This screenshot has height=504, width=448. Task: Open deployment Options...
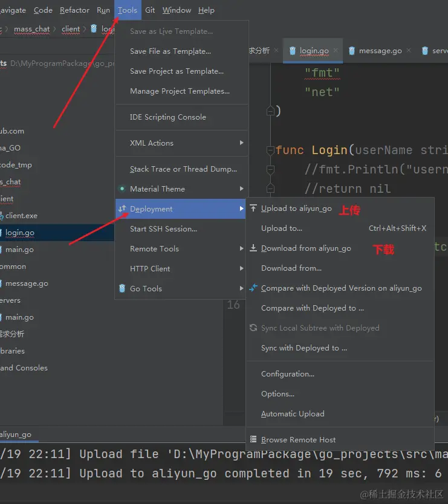(x=340, y=394)
